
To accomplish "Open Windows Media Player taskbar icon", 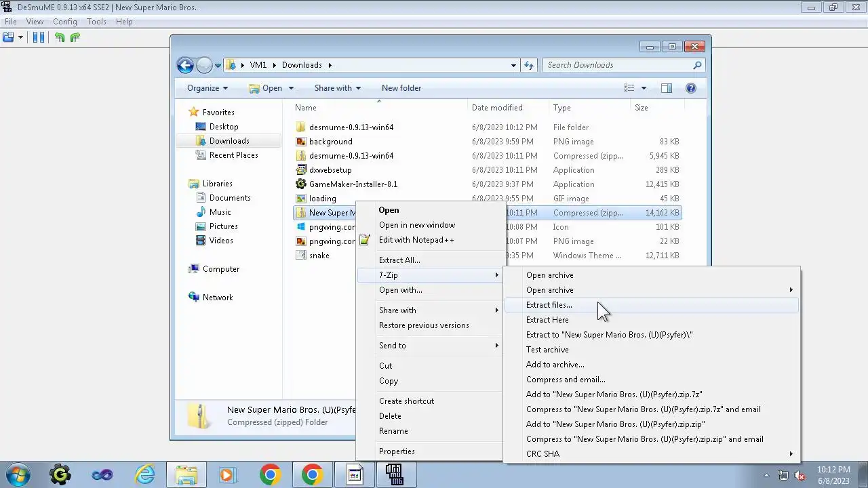I will (x=228, y=474).
